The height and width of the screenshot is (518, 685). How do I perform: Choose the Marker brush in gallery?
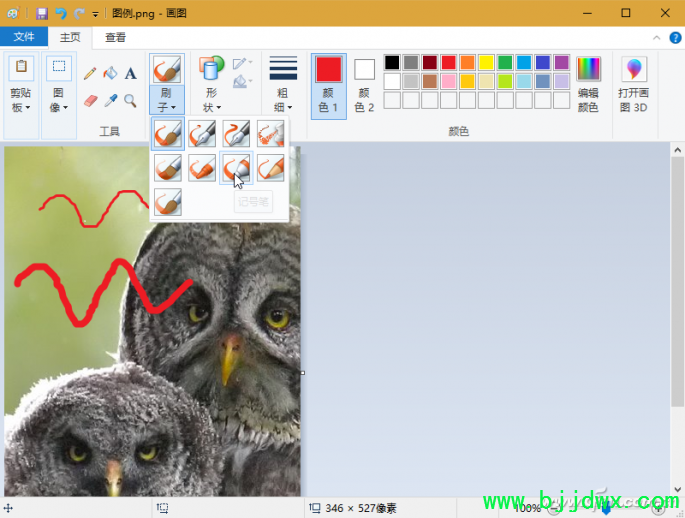[x=236, y=168]
